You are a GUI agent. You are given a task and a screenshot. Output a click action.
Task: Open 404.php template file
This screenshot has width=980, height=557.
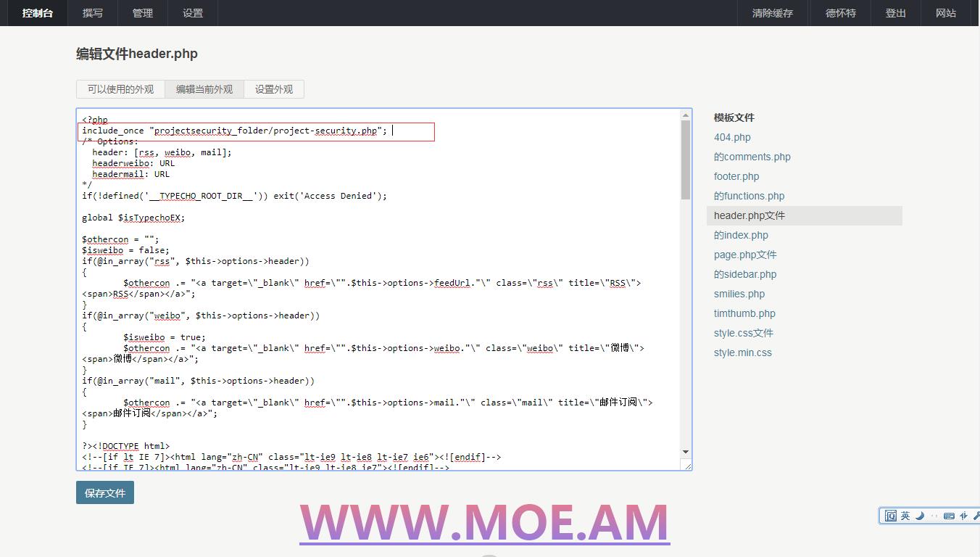click(732, 137)
